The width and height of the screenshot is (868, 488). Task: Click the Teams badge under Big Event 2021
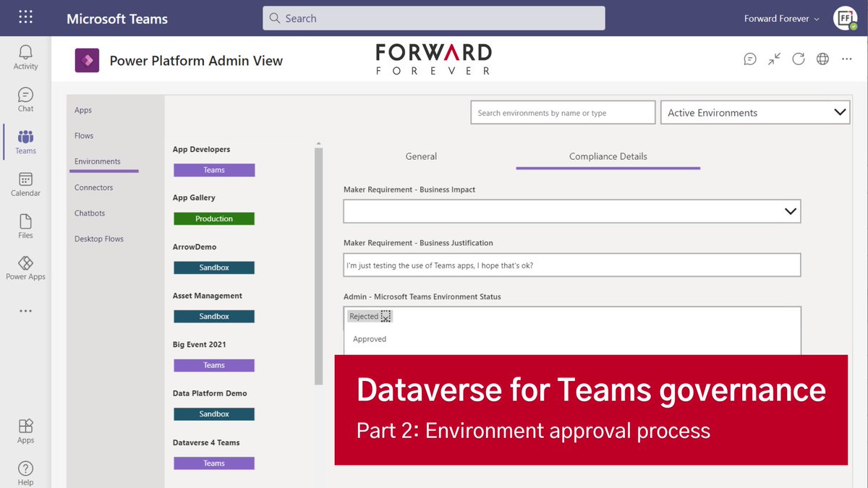(x=214, y=365)
